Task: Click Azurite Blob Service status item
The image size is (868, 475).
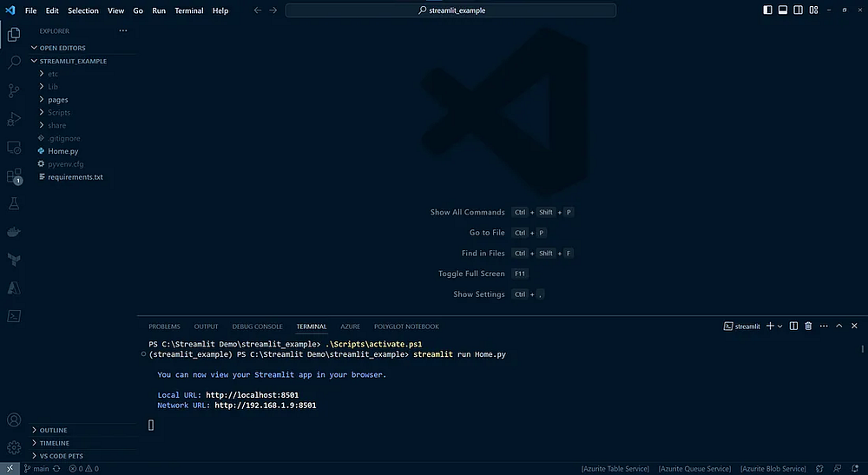Action: [773, 469]
